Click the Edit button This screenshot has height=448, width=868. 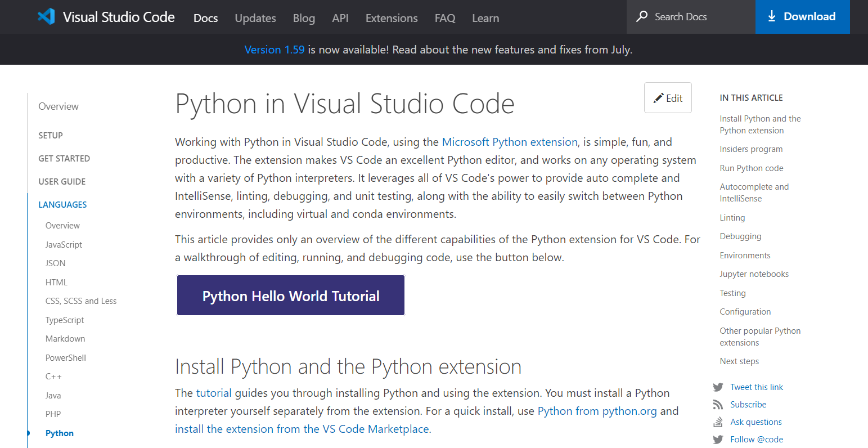point(668,98)
